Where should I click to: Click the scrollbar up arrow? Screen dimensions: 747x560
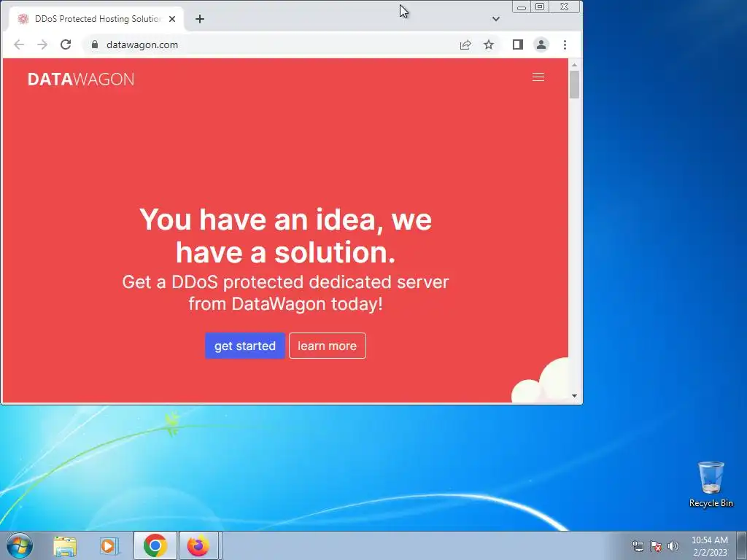point(574,64)
